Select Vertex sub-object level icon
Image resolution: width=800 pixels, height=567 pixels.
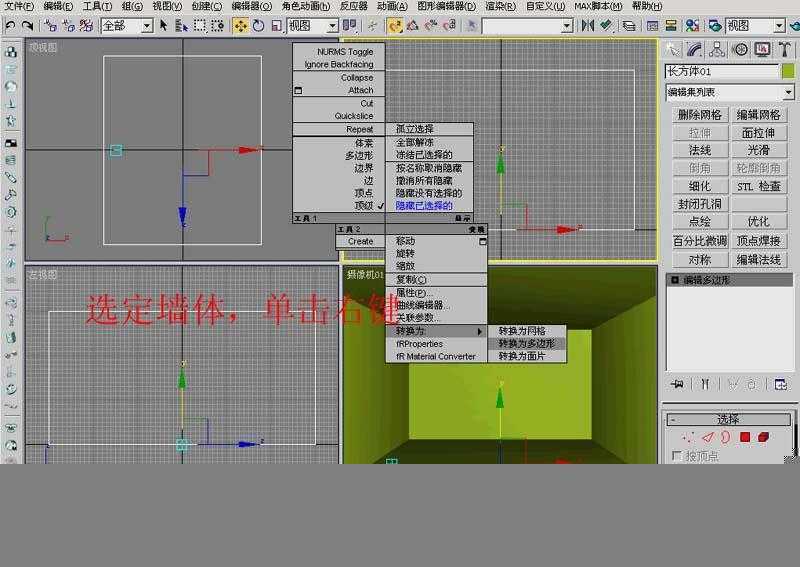pos(688,437)
